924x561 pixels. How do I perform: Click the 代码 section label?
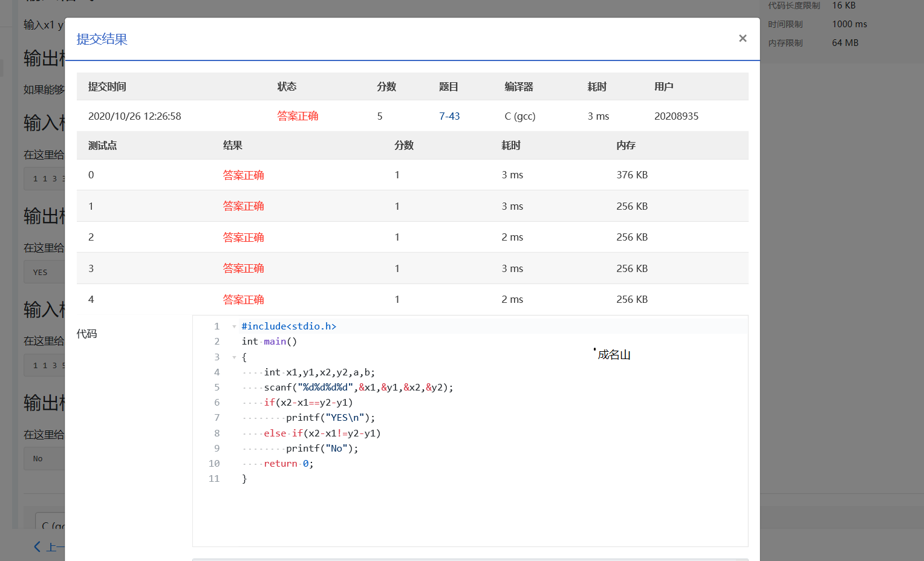(86, 334)
